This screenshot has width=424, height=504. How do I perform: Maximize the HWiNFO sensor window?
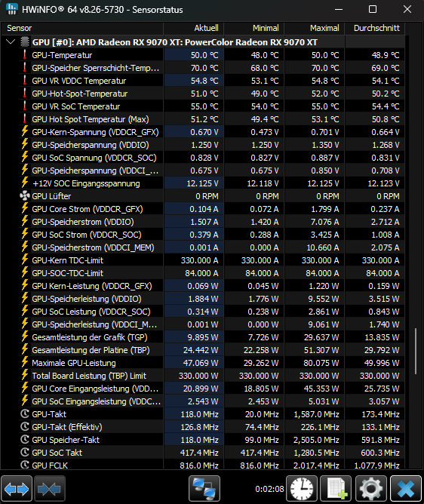pos(373,9)
